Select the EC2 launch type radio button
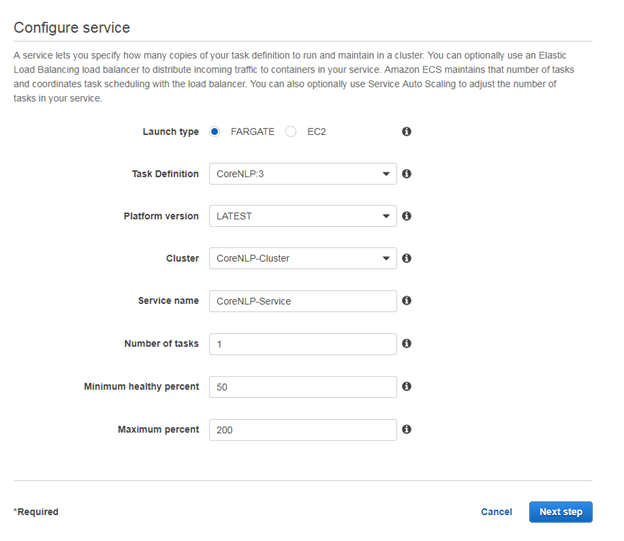The width and height of the screenshot is (624, 541). coord(291,131)
